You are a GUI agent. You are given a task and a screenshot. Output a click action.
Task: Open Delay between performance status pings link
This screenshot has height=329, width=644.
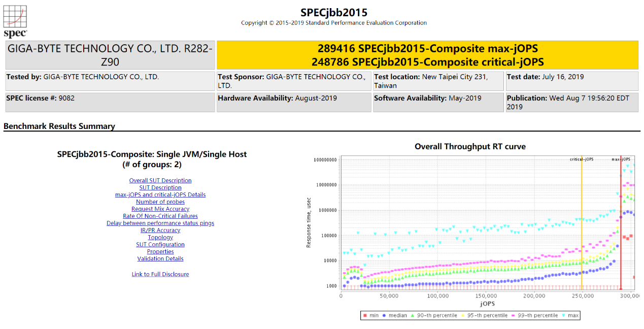pyautogui.click(x=160, y=223)
